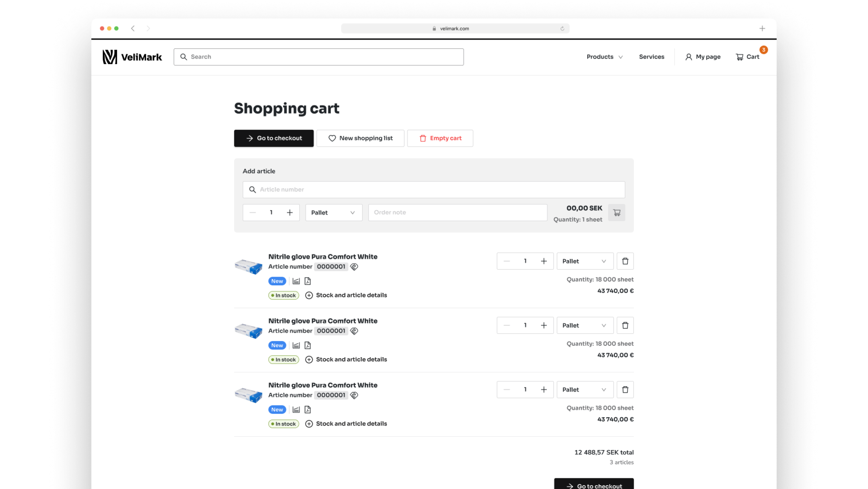The height and width of the screenshot is (489, 868).
Task: Click the cart icon in add article row
Action: [x=616, y=212]
